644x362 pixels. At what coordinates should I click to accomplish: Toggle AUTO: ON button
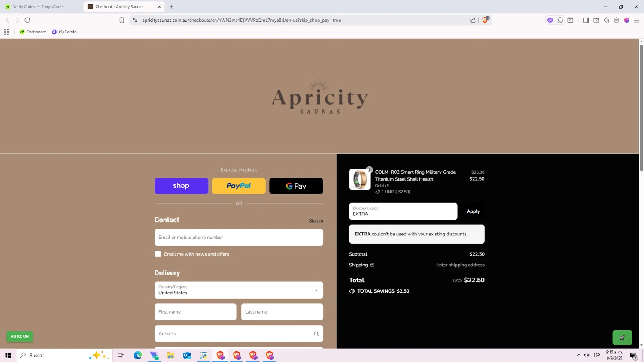pyautogui.click(x=20, y=336)
